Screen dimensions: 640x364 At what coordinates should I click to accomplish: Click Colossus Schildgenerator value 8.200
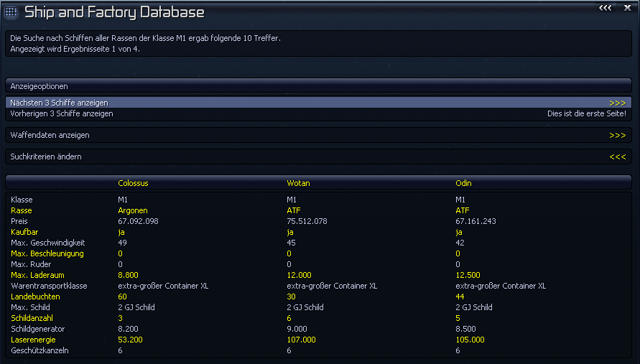[x=128, y=329]
